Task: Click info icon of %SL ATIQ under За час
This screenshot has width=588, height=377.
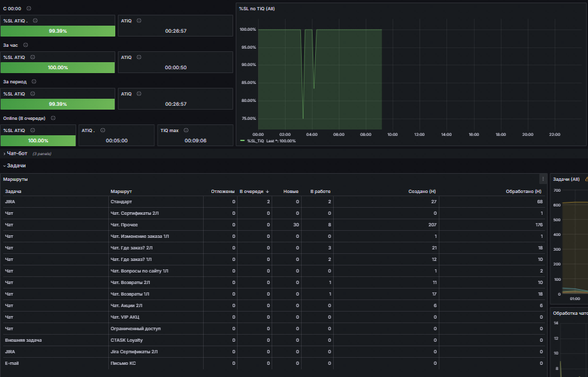Action: click(33, 57)
